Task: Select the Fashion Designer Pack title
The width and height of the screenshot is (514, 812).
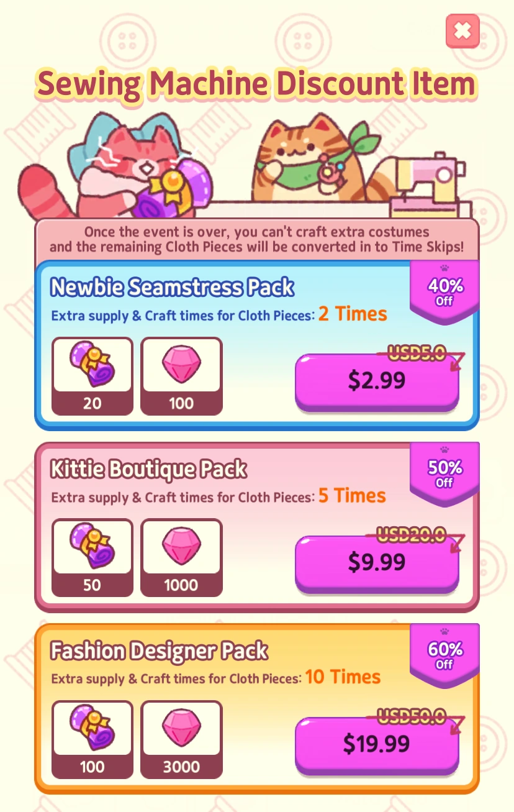Action: click(x=159, y=651)
